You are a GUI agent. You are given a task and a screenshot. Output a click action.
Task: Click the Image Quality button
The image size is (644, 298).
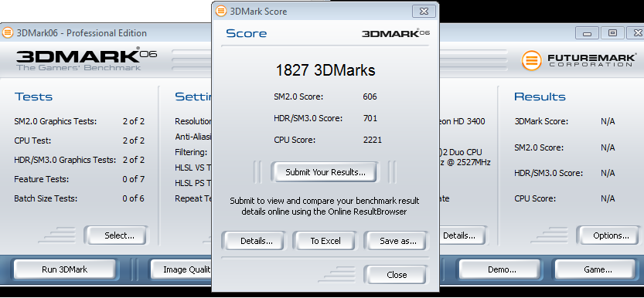coord(182,269)
